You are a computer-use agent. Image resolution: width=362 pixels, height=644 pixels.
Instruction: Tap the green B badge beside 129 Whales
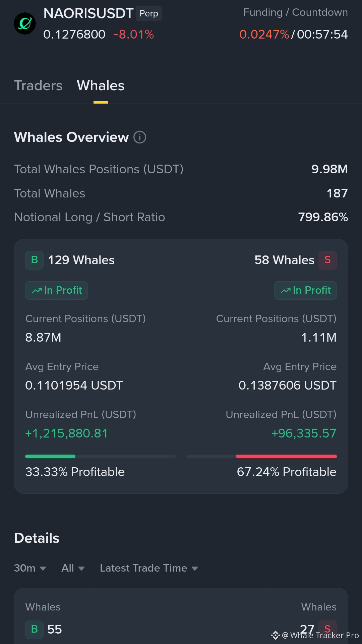(35, 260)
